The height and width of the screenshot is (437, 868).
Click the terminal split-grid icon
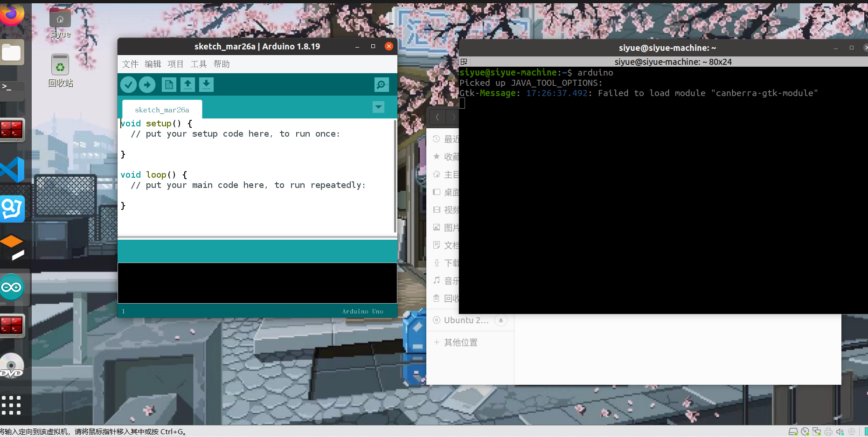(x=464, y=62)
